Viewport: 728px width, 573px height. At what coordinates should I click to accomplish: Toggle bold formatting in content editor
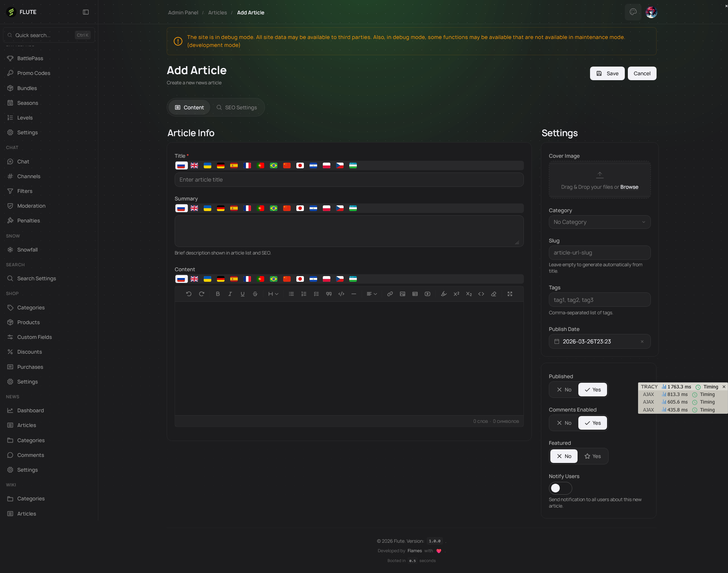click(x=218, y=294)
